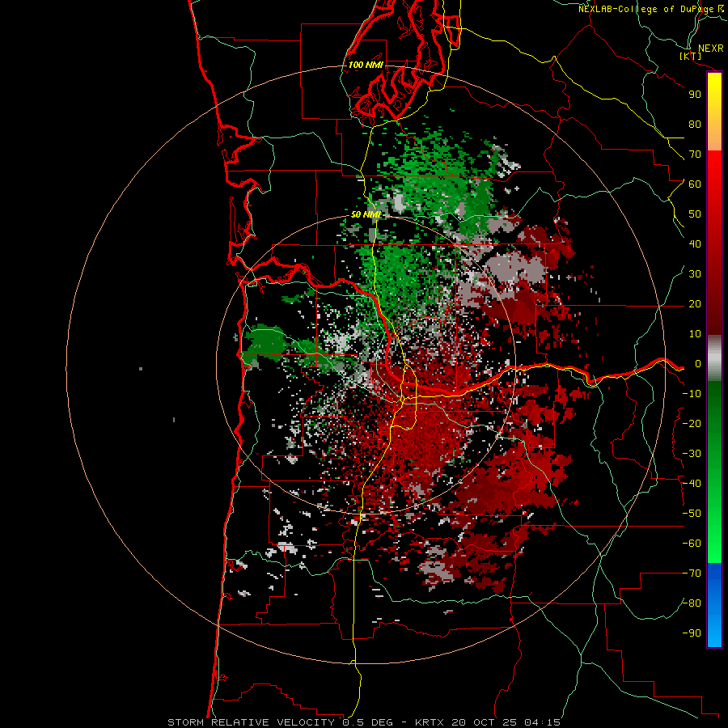728x728 pixels.
Task: Click the "NEXR" label above the color scale
Action: (710, 49)
